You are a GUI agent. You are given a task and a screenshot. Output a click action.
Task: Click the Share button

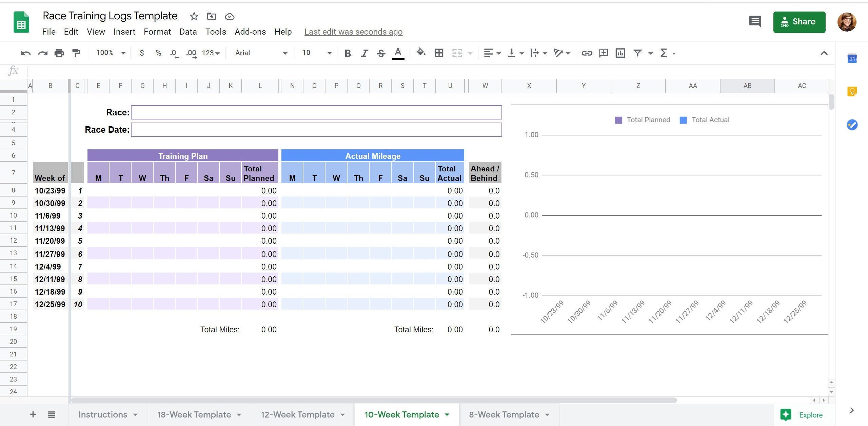click(799, 22)
